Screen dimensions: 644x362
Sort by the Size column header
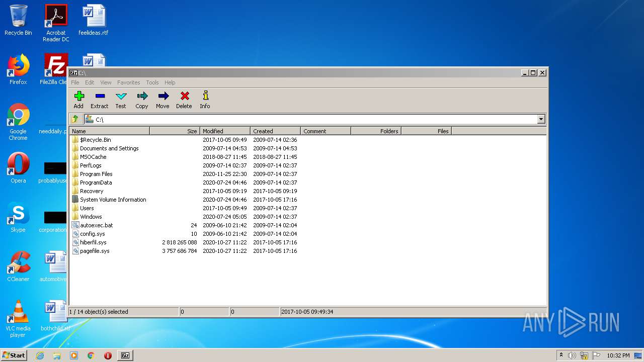point(175,131)
